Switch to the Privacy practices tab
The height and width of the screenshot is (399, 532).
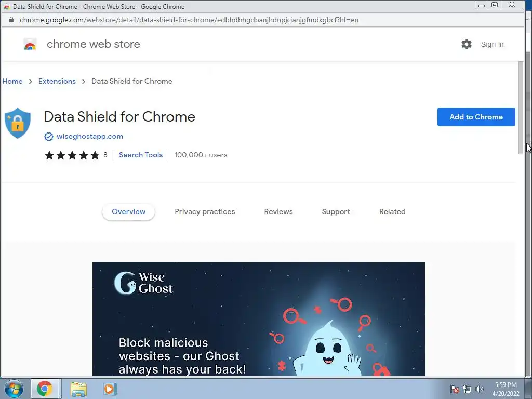pos(205,212)
